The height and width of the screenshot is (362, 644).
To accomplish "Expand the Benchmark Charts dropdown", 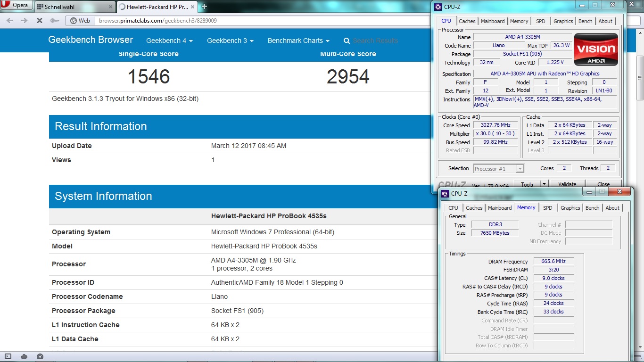I will [298, 41].
